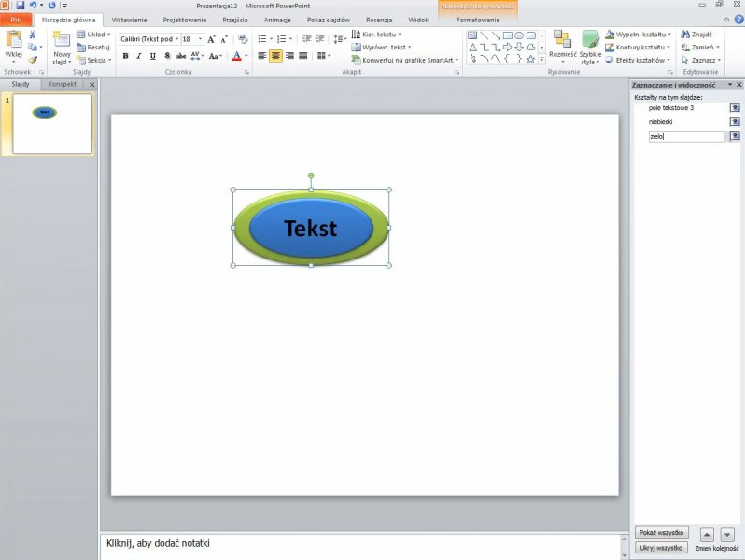Center-align the paragraph text

pos(275,56)
